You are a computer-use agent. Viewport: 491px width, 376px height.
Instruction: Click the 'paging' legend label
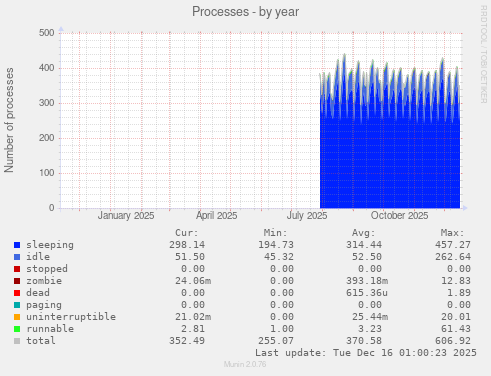click(x=44, y=305)
